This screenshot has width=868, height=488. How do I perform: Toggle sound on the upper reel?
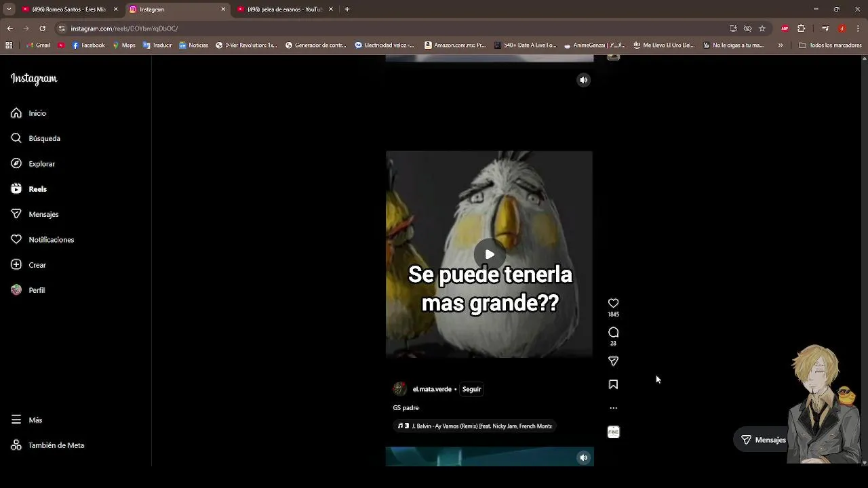(583, 80)
